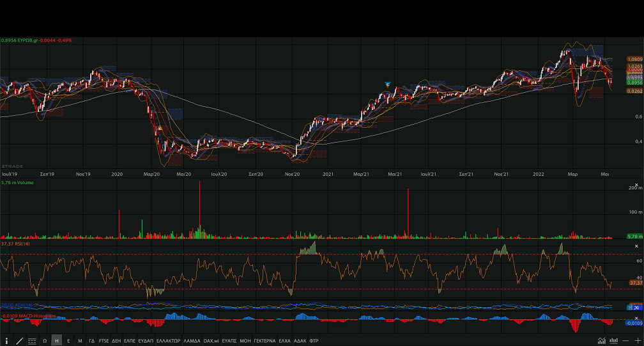Image resolution: width=644 pixels, height=346 pixels.
Task: Click the blue marker flag on chart
Action: (x=387, y=84)
